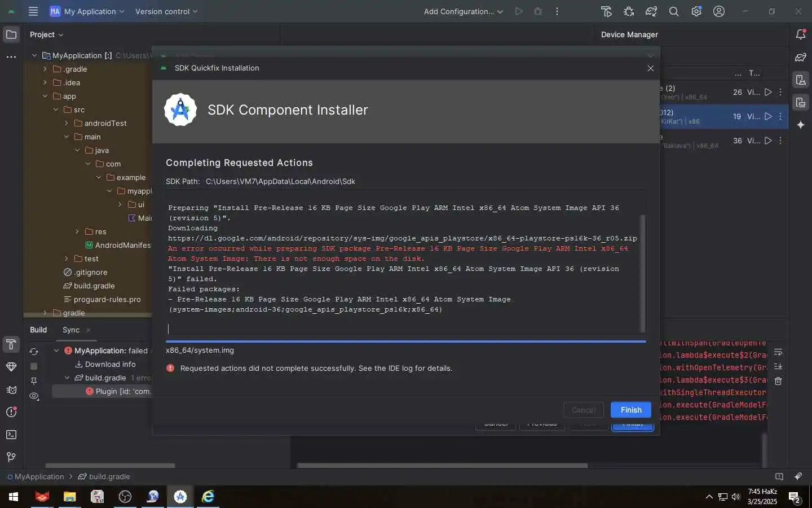
Task: Open the Version control dropdown
Action: coord(166,11)
